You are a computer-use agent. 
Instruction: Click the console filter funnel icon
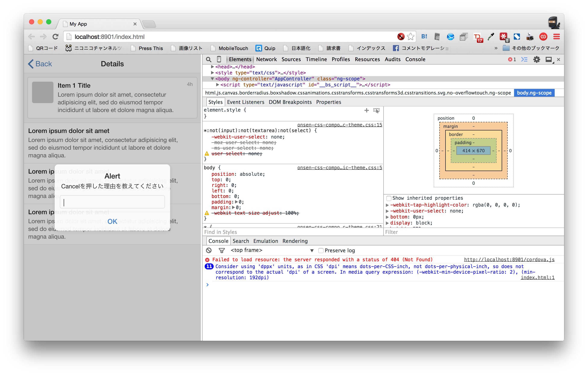[222, 250]
